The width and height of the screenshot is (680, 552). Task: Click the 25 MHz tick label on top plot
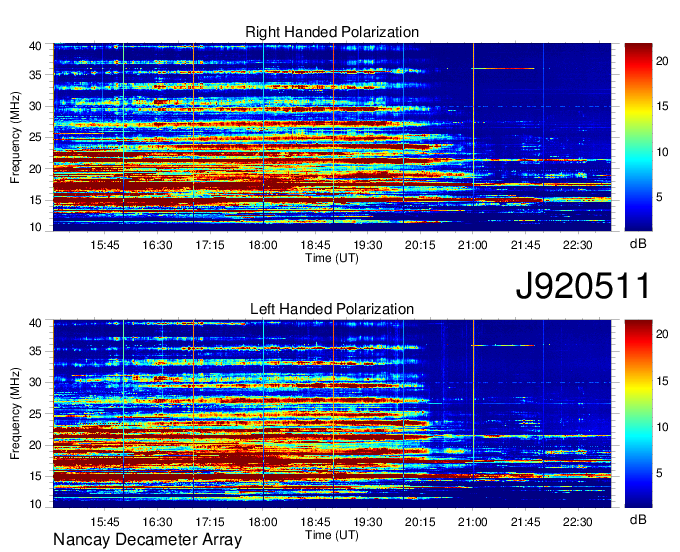pos(36,138)
